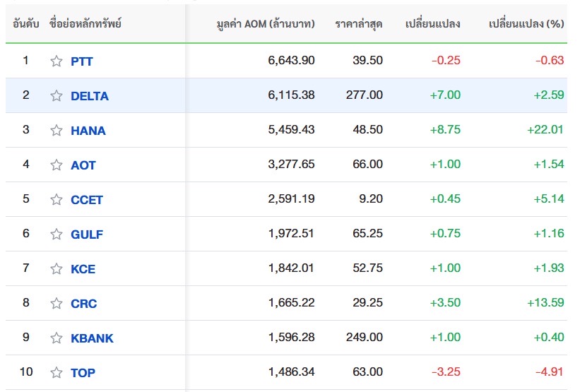This screenshot has width=580, height=392.
Task: Open the TOP stock symbol link
Action: [83, 373]
